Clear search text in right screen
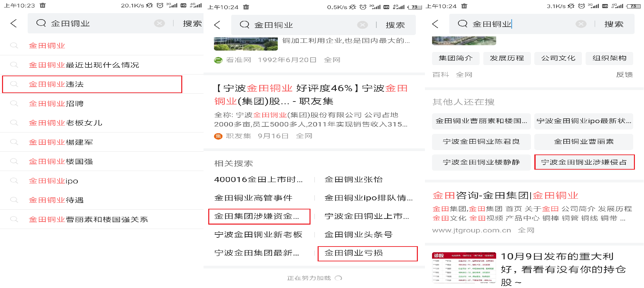Viewport: 644px width, 288px height. (x=581, y=24)
